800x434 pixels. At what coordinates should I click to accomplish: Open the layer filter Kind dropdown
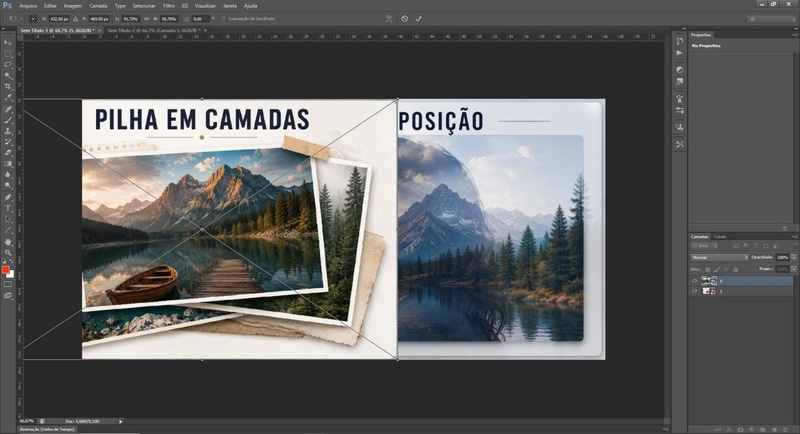[x=704, y=246]
